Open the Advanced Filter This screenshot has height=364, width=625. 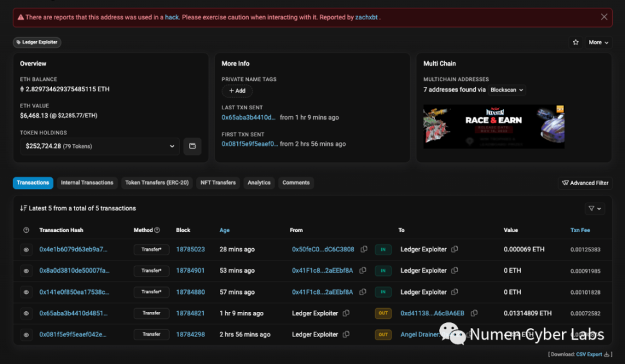pos(584,183)
